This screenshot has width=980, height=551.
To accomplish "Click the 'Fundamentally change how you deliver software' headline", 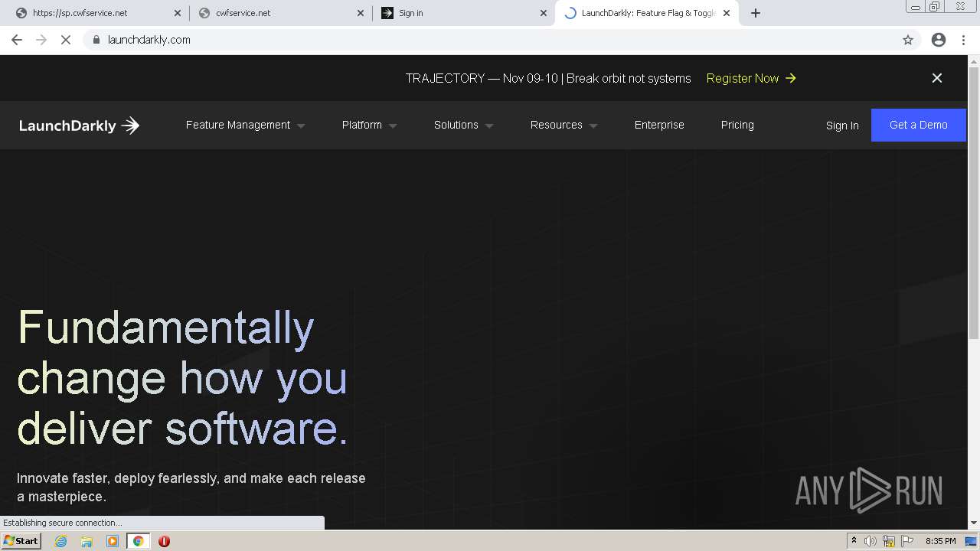I will pos(183,378).
